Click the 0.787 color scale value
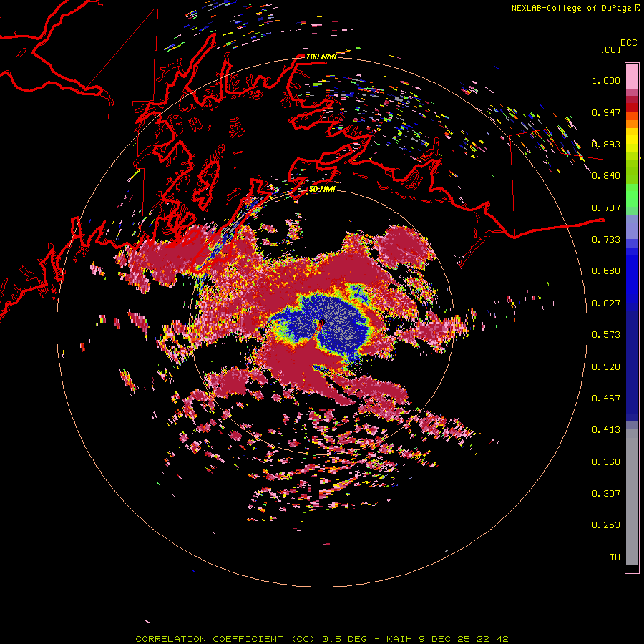Screen dimensions: 644x644 click(x=606, y=208)
